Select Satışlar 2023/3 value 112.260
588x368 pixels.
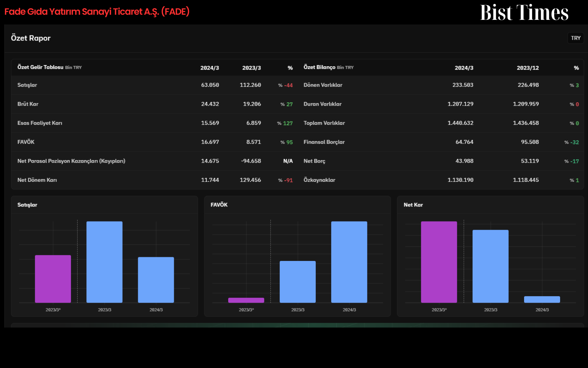point(250,85)
